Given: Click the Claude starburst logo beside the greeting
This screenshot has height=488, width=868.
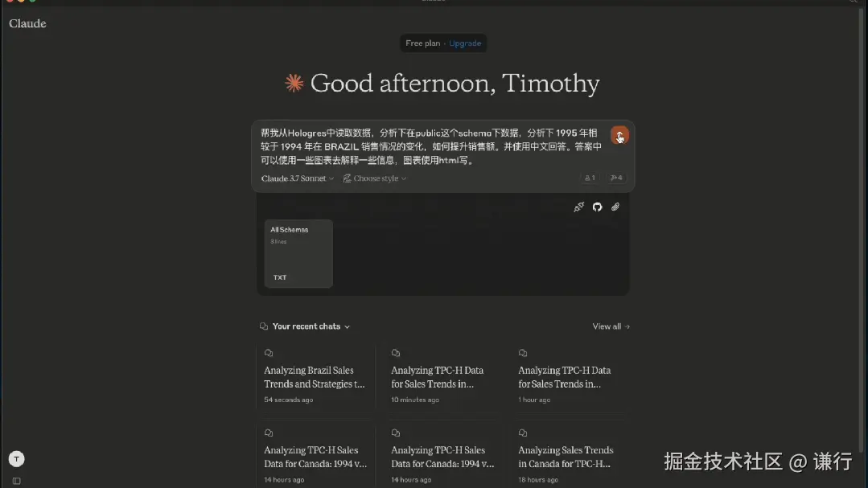Looking at the screenshot, I should (294, 83).
